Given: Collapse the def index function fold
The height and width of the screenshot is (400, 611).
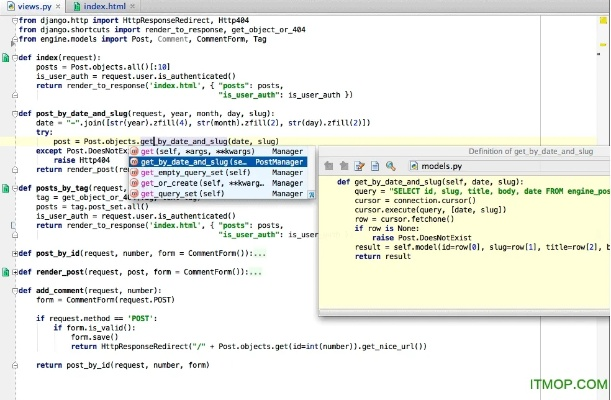Looking at the screenshot, I should 14,58.
